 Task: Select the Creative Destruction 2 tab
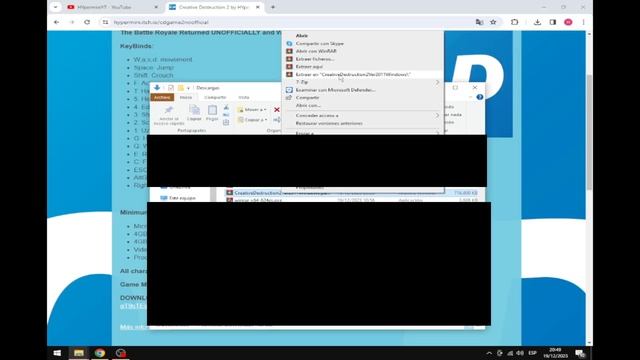coord(214,7)
